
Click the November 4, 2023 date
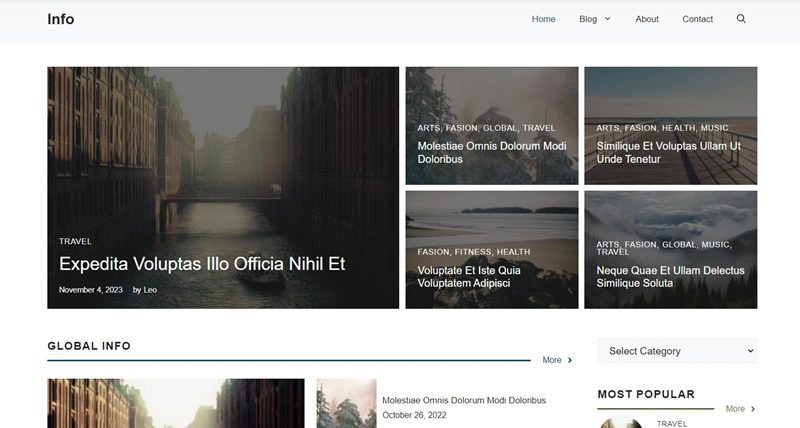[x=91, y=290]
